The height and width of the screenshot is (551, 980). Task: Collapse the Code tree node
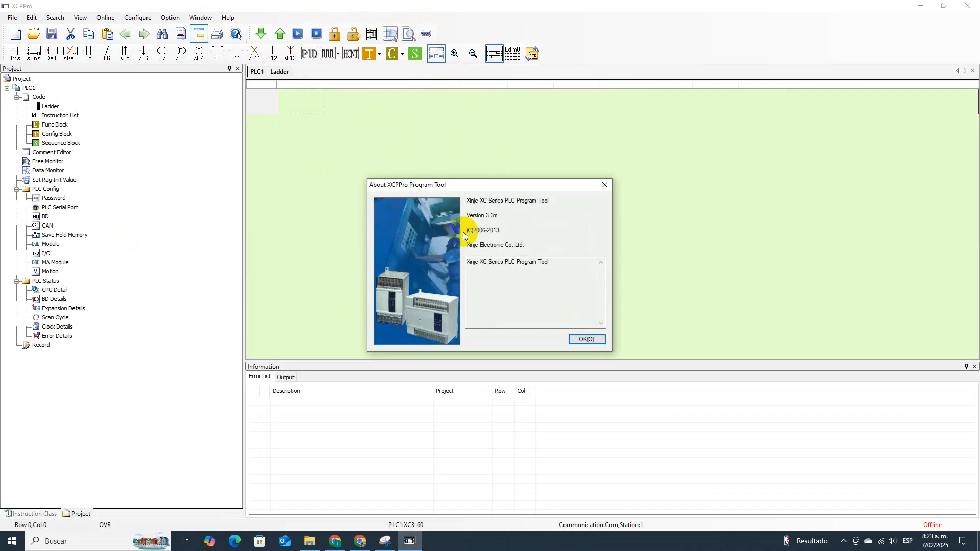[17, 97]
